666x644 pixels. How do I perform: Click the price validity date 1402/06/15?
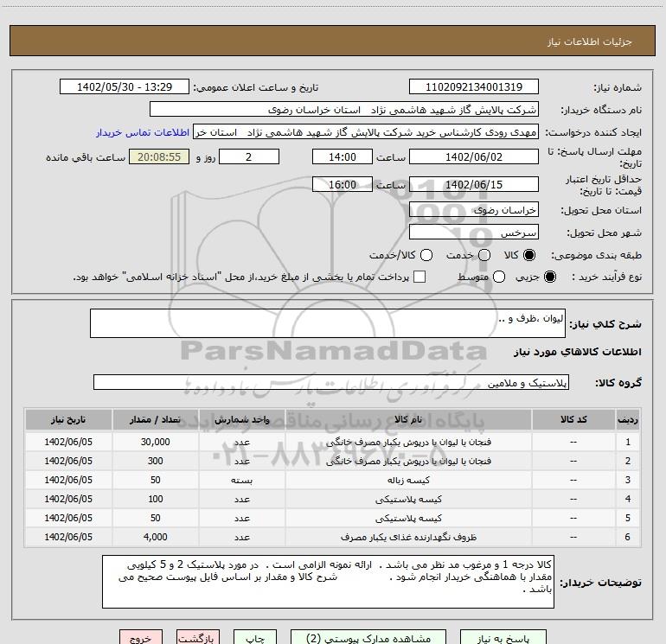(474, 184)
